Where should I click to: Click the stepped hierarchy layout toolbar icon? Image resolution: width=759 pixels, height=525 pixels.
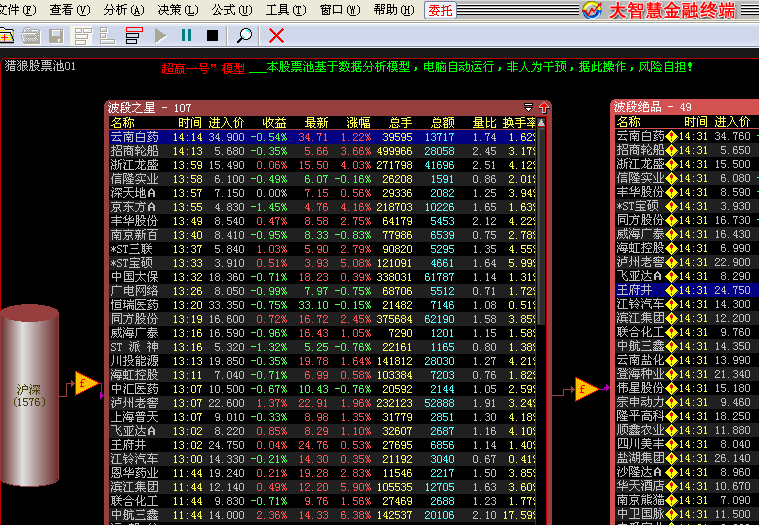[107, 36]
